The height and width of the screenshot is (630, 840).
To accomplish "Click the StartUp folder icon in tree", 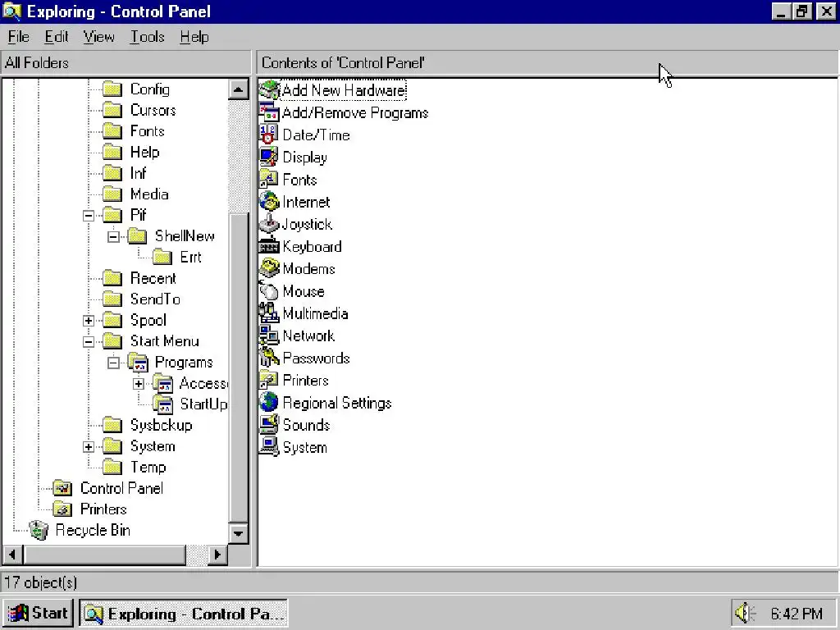I will 163,404.
